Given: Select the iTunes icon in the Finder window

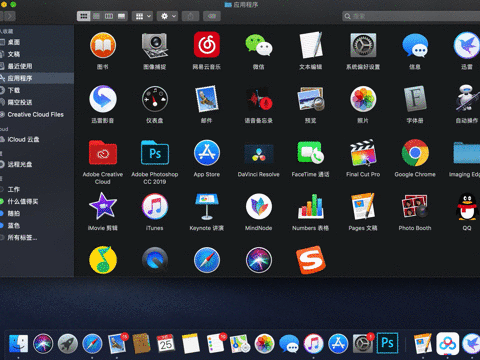Looking at the screenshot, I should [155, 206].
